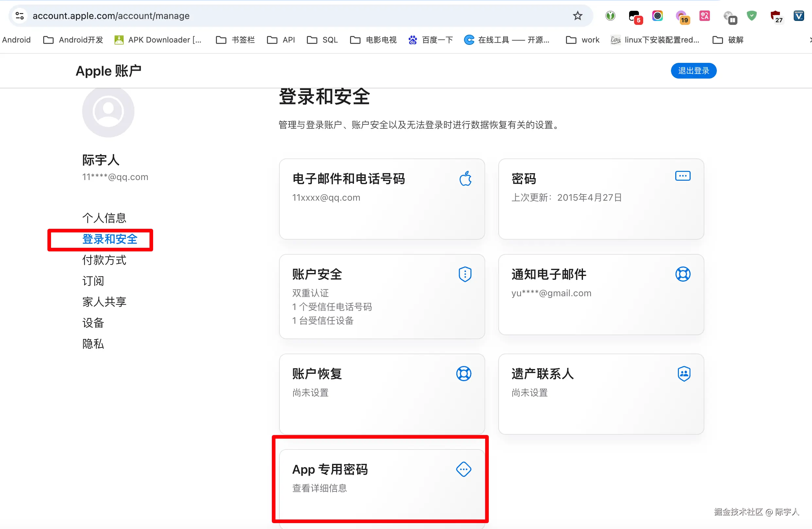Open the translate extension icon
The width and height of the screenshot is (812, 529).
705,16
